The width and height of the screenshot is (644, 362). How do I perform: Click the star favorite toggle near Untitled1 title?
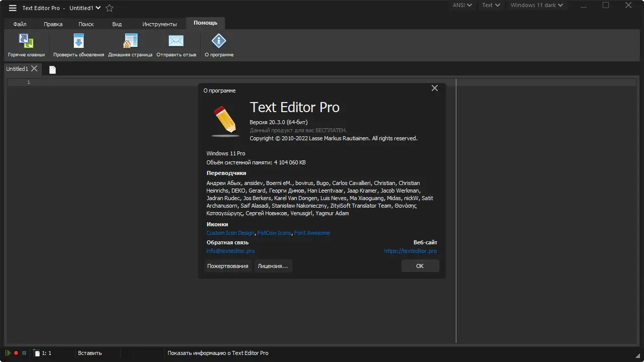pos(109,8)
